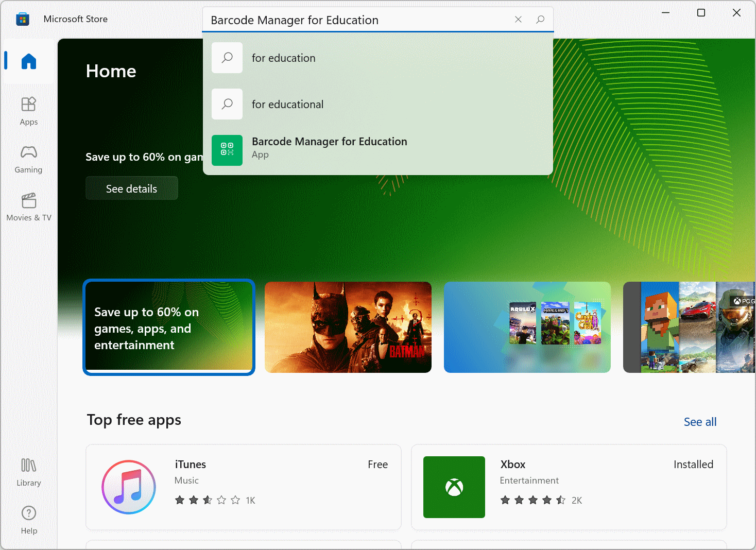Open the PC Game Pass banner
Screen dimensions: 756x550
click(689, 327)
